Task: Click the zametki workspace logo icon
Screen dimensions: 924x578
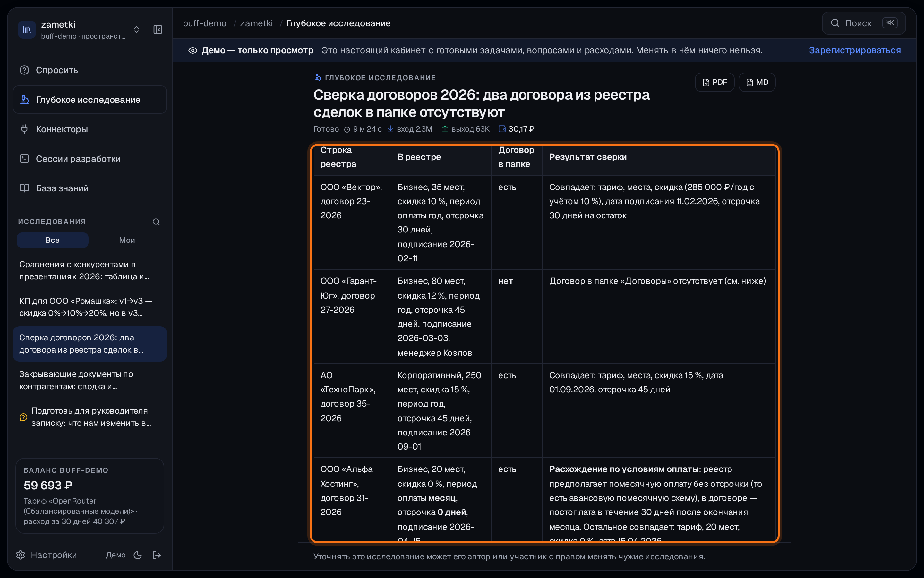Action: pos(27,30)
